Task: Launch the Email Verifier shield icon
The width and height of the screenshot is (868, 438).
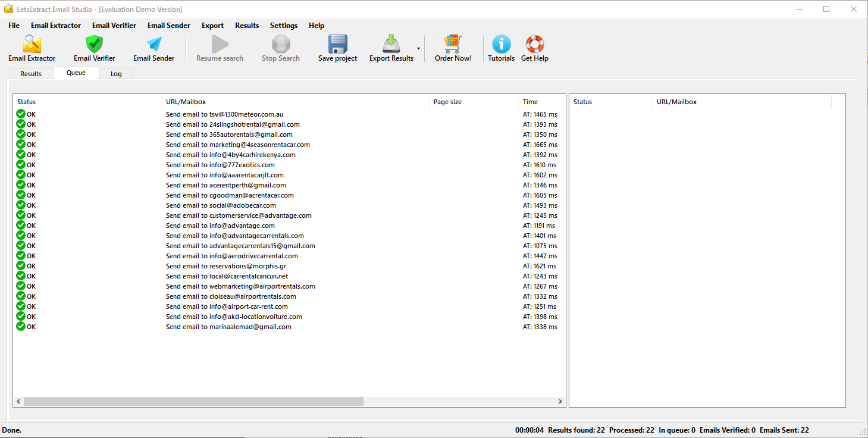Action: point(94,45)
